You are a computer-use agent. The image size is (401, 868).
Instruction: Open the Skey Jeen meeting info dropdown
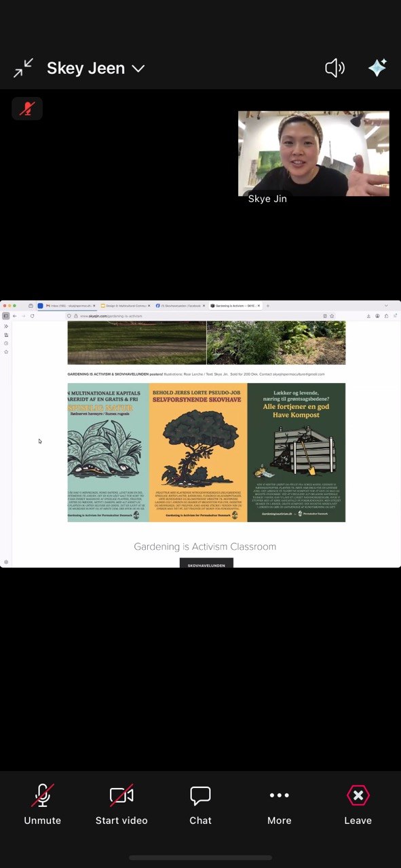coord(96,68)
